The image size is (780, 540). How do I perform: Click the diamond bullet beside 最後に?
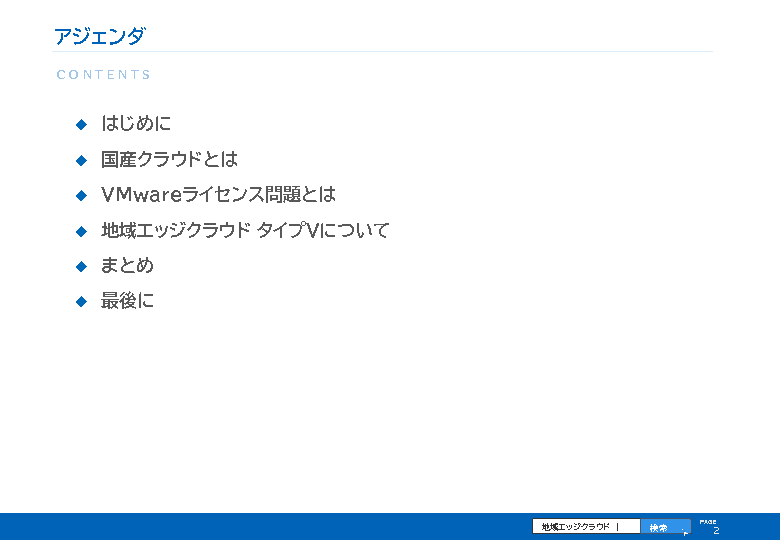(x=82, y=301)
